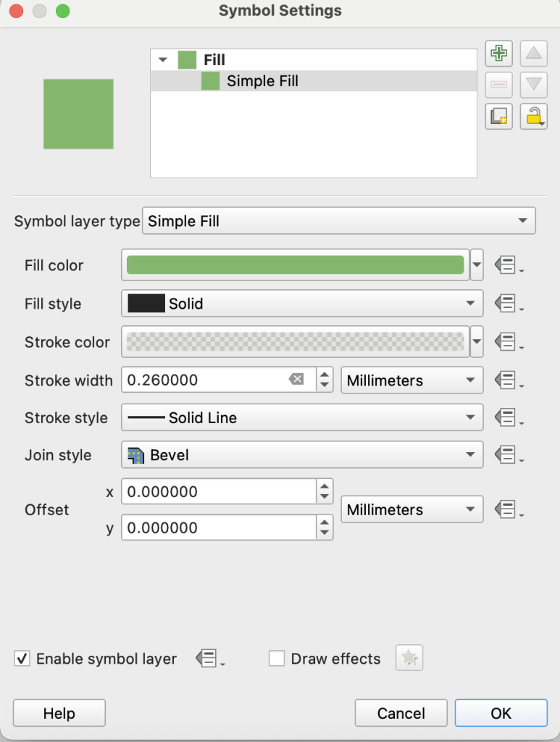The image size is (560, 742).
Task: Collapse the Fill tree item triangle
Action: 162,60
